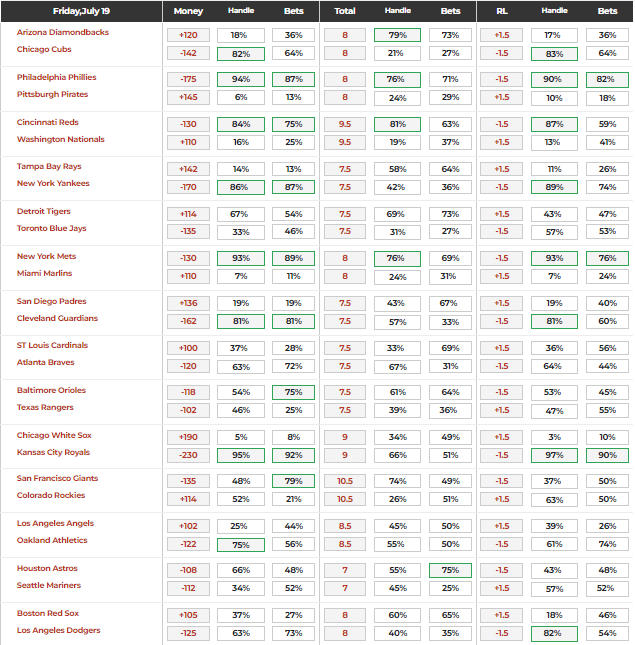The image size is (635, 645).
Task: Open the Tampa Bay Rays link
Action: click(49, 166)
